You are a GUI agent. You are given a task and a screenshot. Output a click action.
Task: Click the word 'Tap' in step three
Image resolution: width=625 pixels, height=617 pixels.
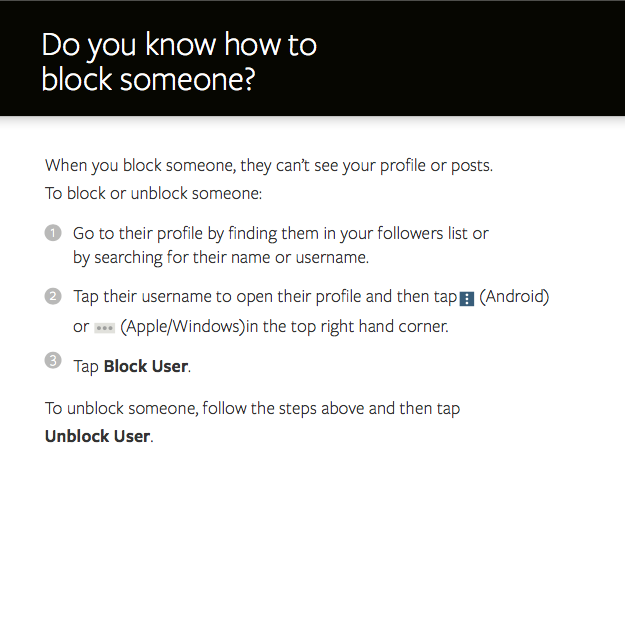click(x=86, y=366)
